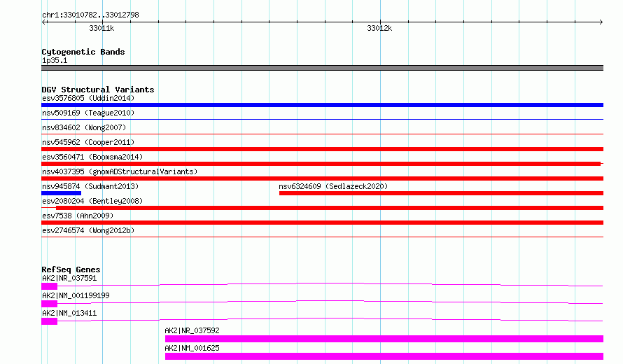Click the red bar for nsv4037395
This screenshot has height=364, width=623.
click(322, 178)
